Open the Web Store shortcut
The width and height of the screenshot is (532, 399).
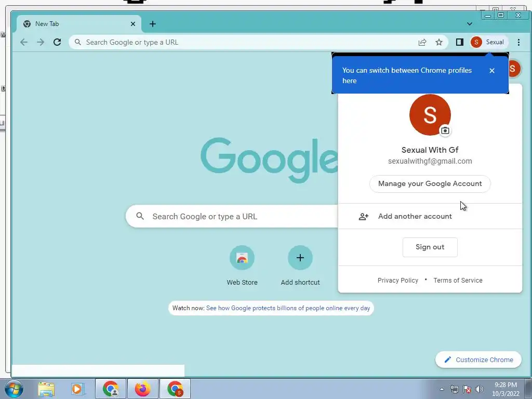coord(242,266)
